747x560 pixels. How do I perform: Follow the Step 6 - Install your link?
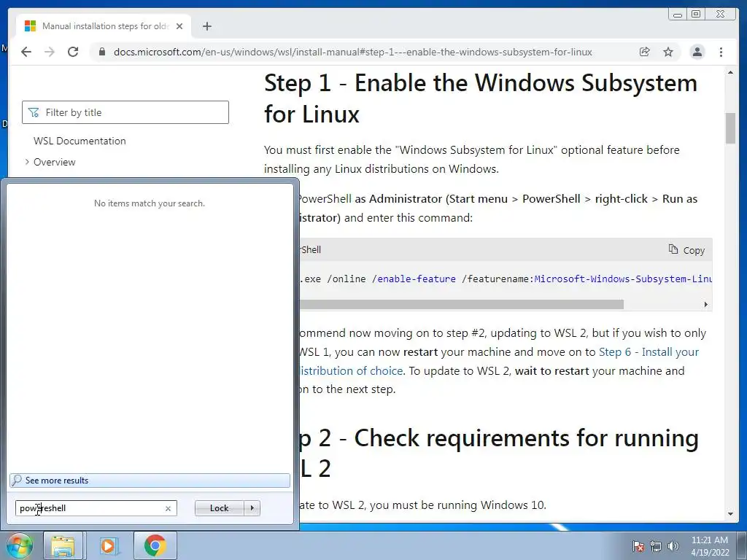(x=649, y=352)
